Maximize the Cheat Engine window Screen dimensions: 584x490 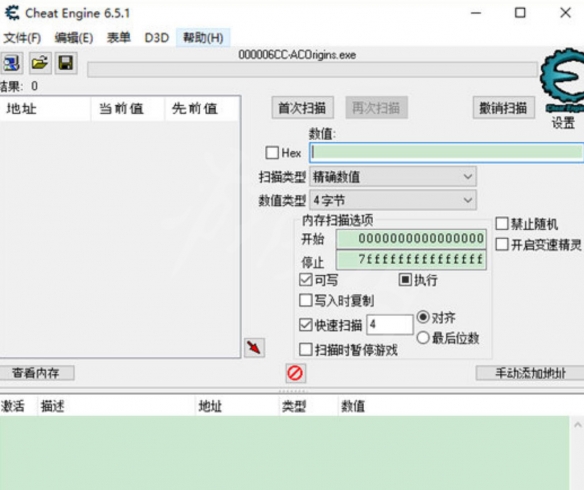[520, 13]
